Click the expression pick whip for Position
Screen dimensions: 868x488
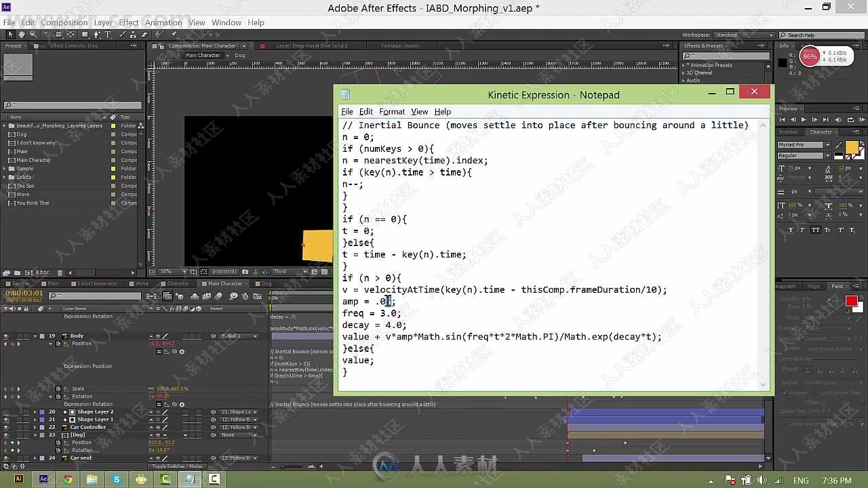(x=174, y=351)
